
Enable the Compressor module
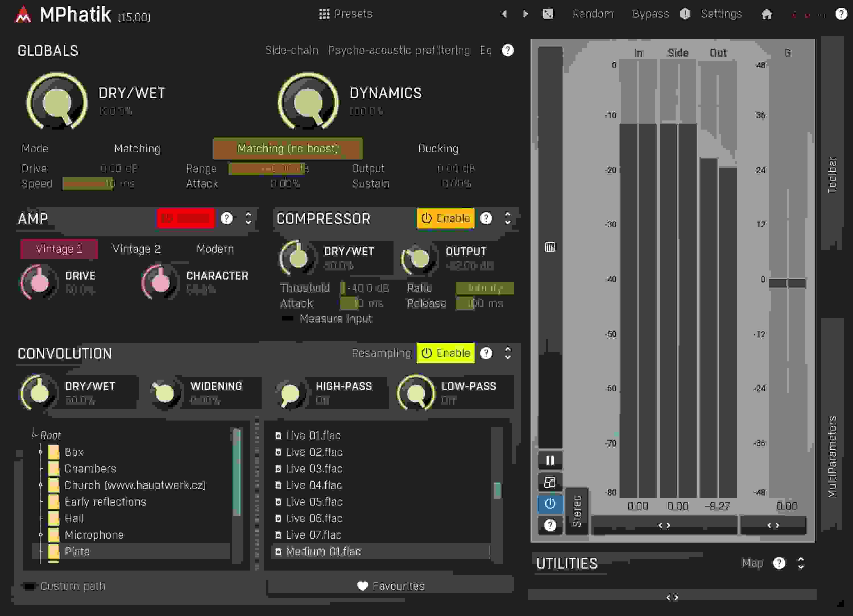(445, 218)
